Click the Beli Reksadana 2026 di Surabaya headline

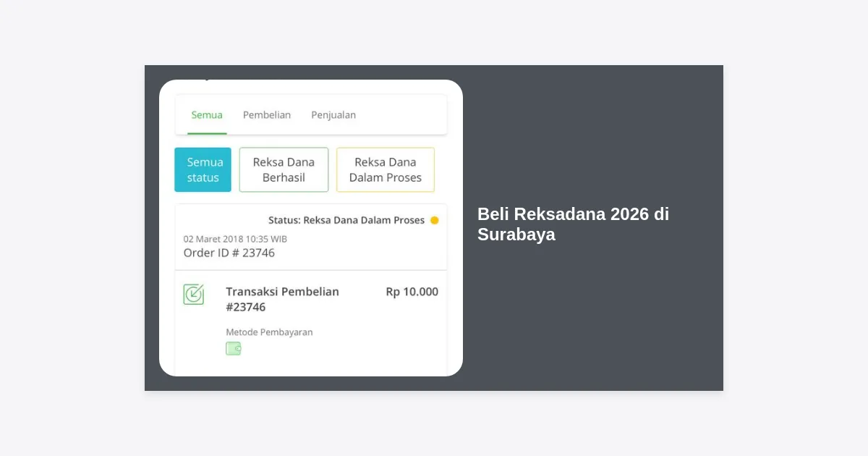pyautogui.click(x=573, y=224)
